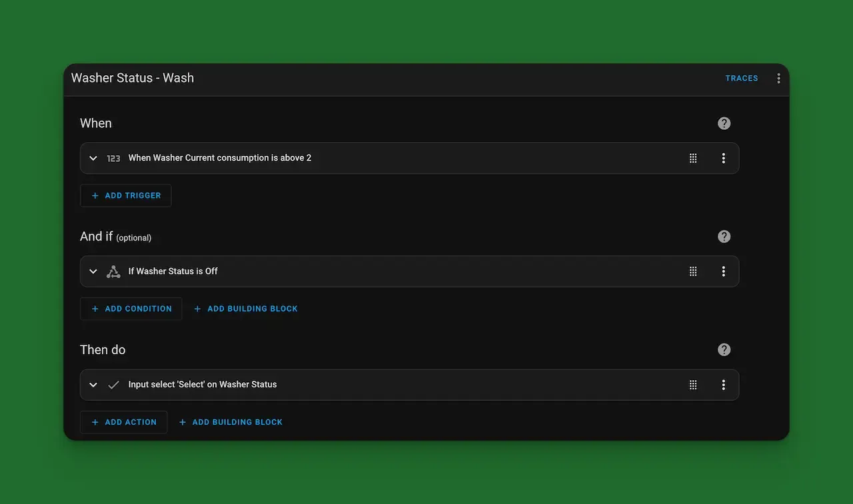853x504 pixels.
Task: Open the And if section help icon
Action: [x=724, y=236]
